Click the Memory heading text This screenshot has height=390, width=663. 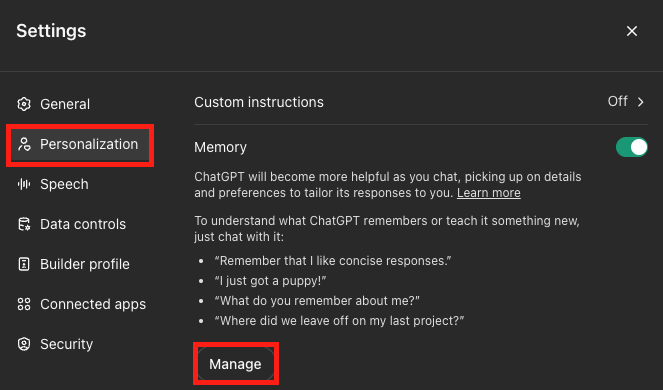click(220, 147)
